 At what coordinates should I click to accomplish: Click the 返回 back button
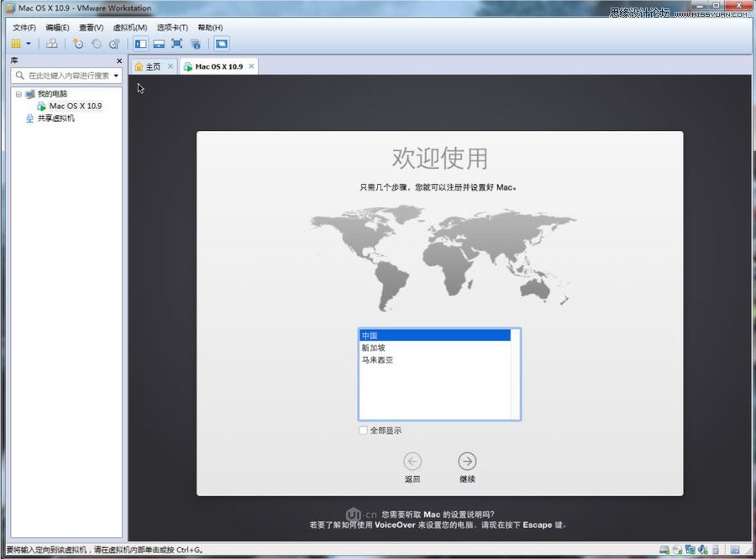[412, 461]
